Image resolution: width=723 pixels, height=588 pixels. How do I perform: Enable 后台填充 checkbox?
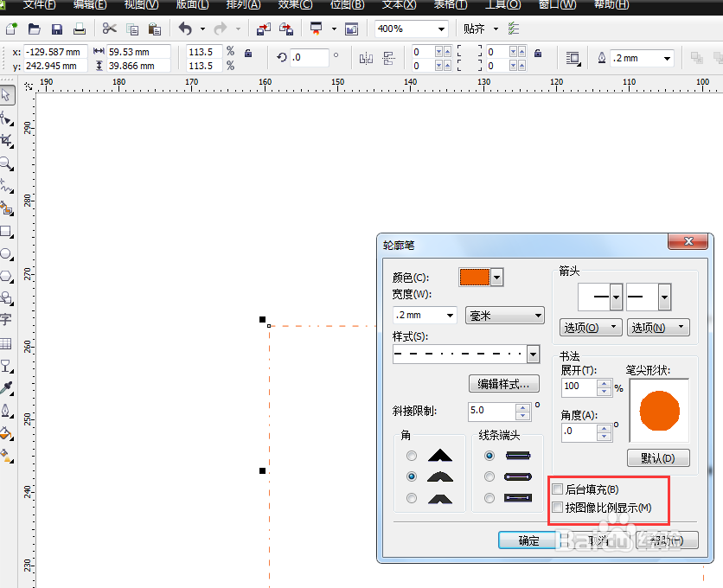tap(558, 489)
